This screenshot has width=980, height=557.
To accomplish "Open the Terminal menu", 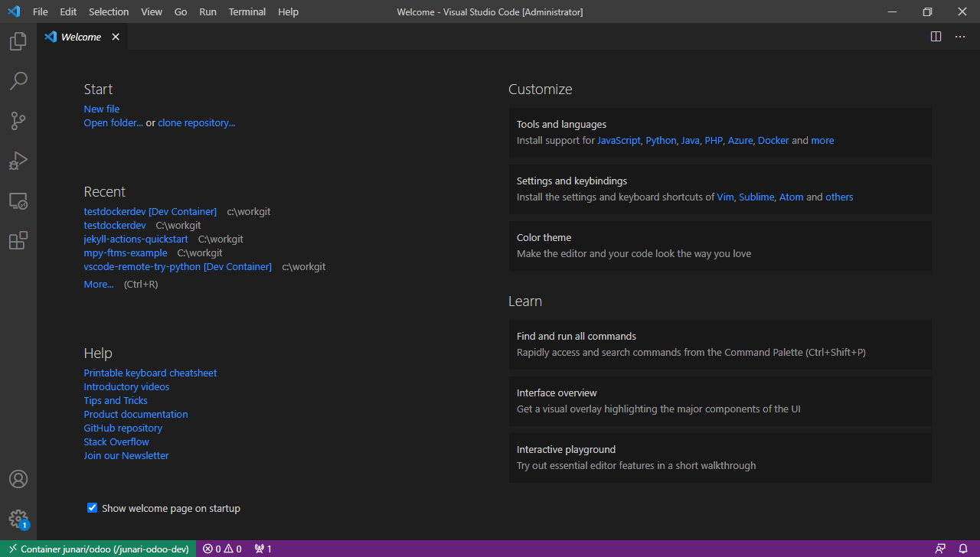I will click(x=247, y=11).
